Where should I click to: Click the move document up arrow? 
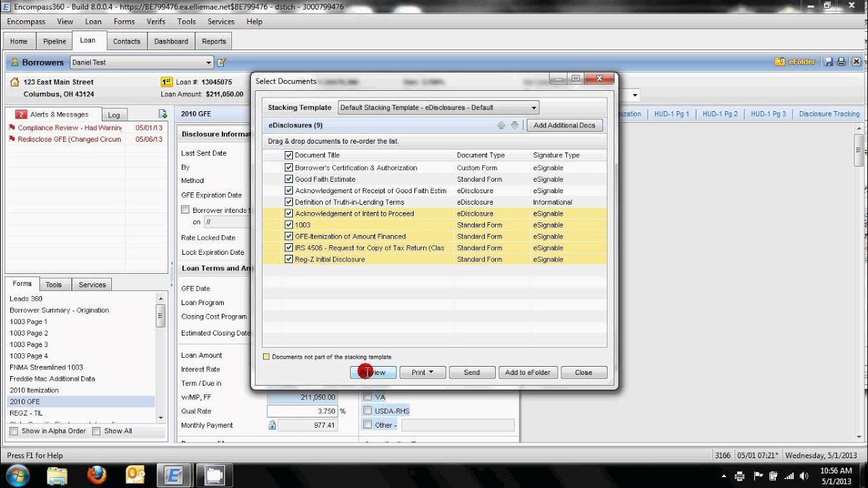[x=501, y=125]
